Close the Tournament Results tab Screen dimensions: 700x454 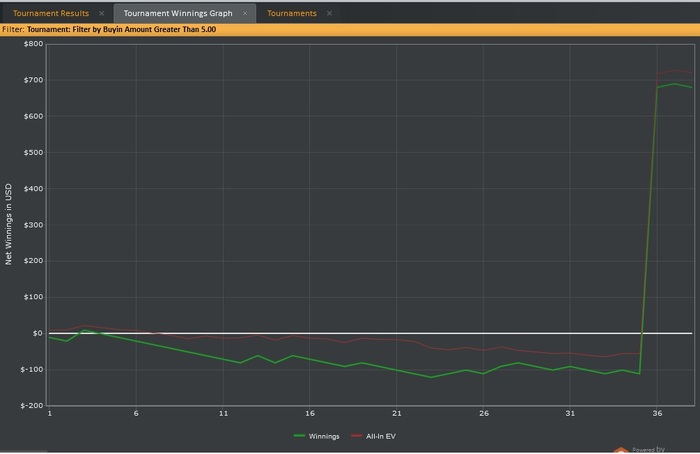click(x=102, y=14)
